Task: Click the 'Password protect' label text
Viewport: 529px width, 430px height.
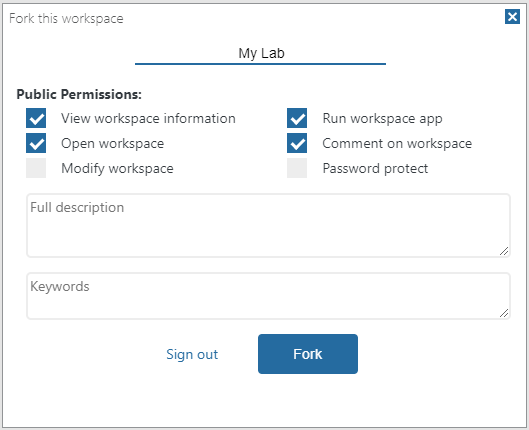Action: click(375, 168)
